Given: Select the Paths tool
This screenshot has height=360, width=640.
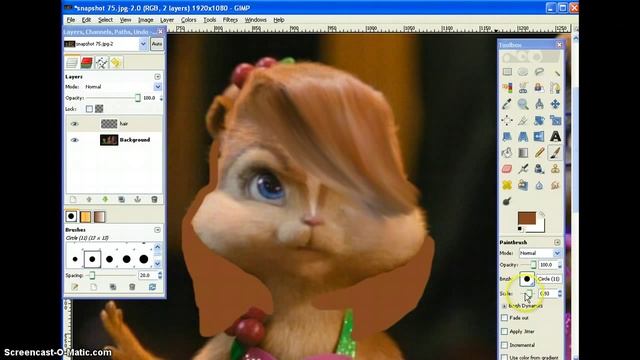Looking at the screenshot, I should pyautogui.click(x=555, y=88).
